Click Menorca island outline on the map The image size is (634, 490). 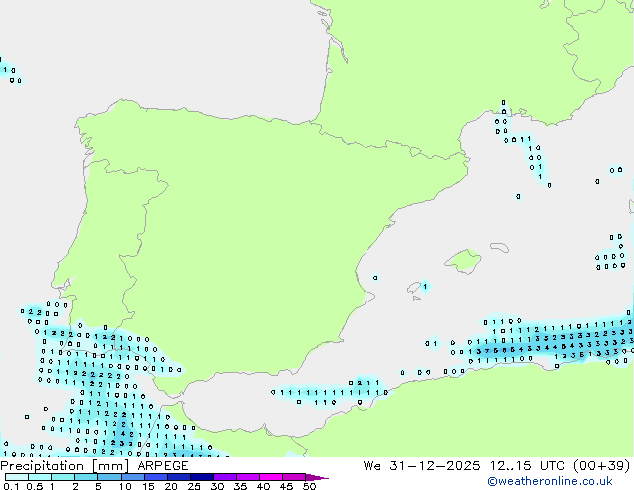[500, 247]
